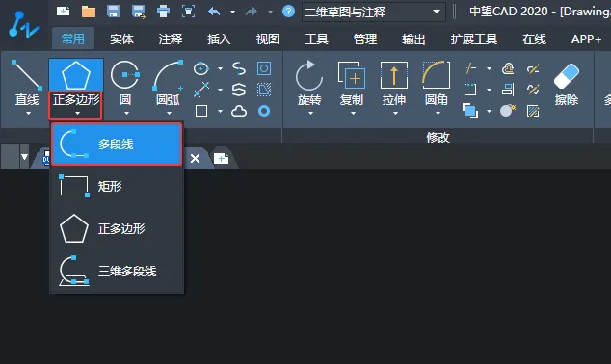
Task: Close the current drawing tab with the X
Action: 195,159
